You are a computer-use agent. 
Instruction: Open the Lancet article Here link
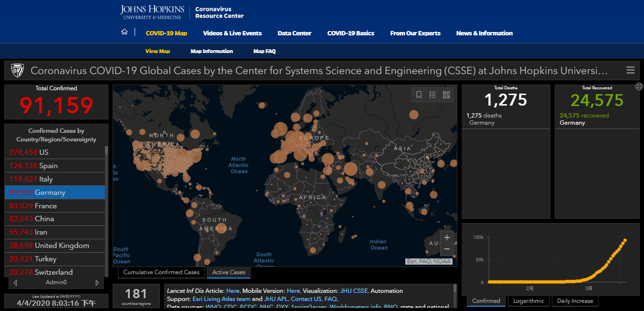pos(233,290)
